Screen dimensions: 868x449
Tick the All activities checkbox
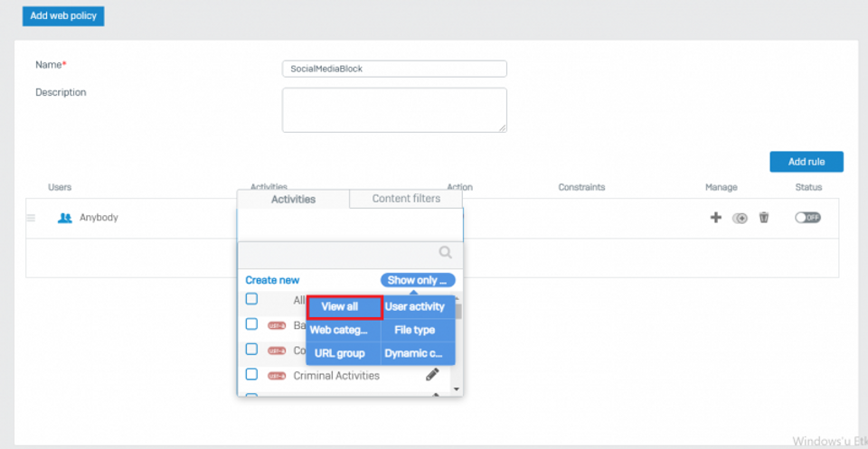click(252, 299)
